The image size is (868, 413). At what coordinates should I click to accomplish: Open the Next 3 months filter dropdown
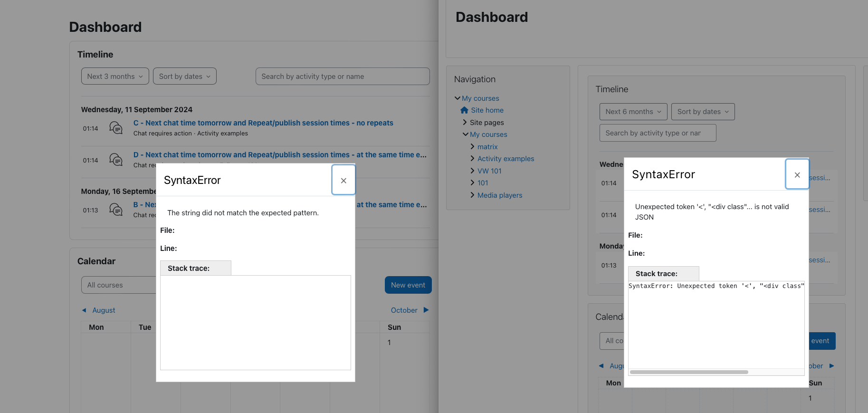(x=115, y=77)
